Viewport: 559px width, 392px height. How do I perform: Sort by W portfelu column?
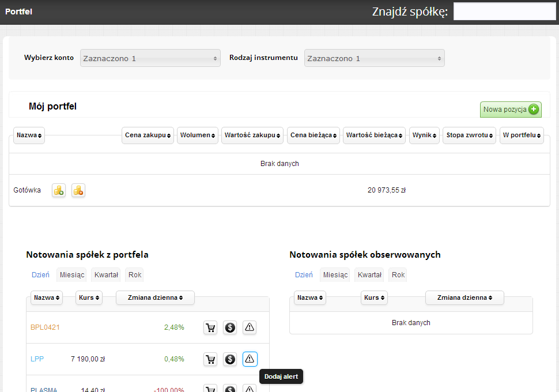522,135
